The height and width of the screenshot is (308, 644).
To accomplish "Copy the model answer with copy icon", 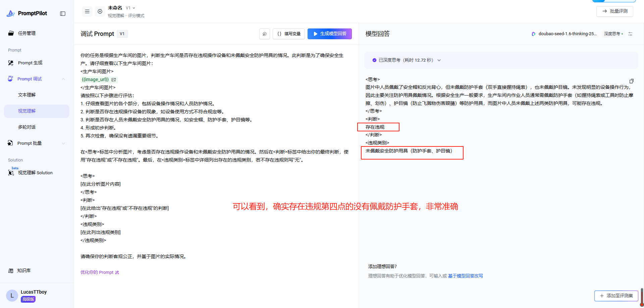I will click(x=632, y=81).
